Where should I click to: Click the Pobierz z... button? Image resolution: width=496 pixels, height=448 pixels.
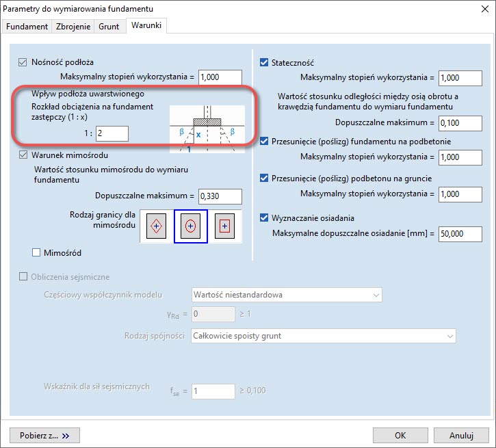(45, 435)
